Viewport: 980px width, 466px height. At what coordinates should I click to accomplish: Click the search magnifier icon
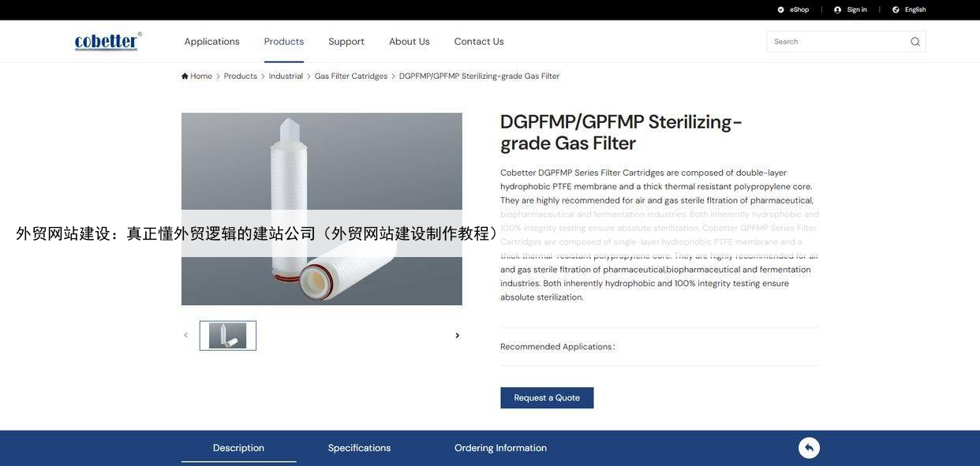[x=915, y=42]
